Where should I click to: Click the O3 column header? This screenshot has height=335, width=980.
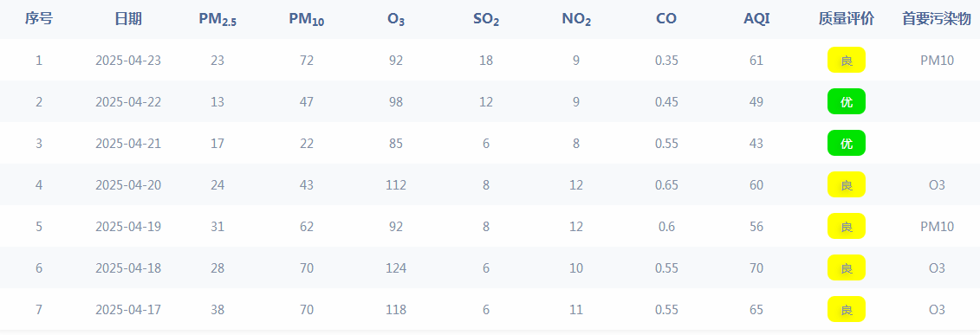coord(396,19)
